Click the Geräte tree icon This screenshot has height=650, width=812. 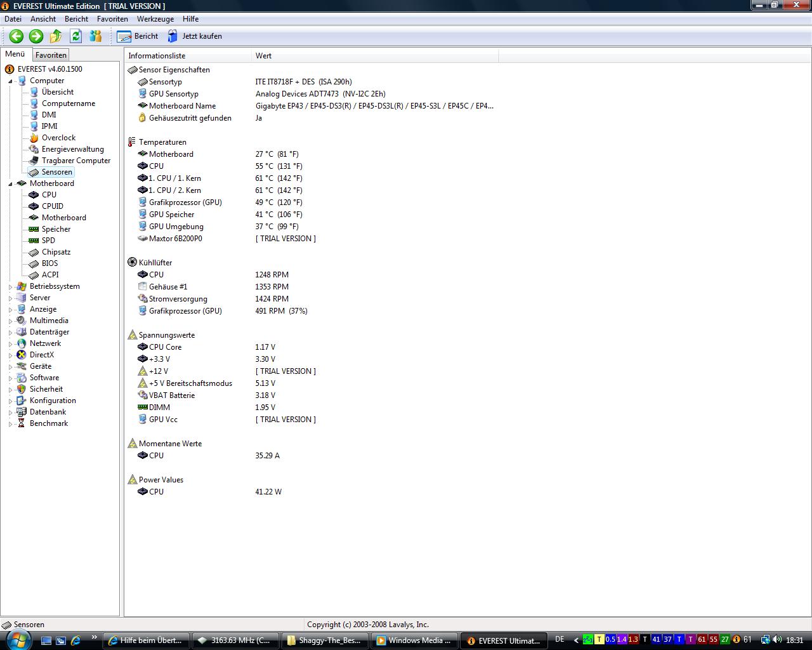point(22,366)
